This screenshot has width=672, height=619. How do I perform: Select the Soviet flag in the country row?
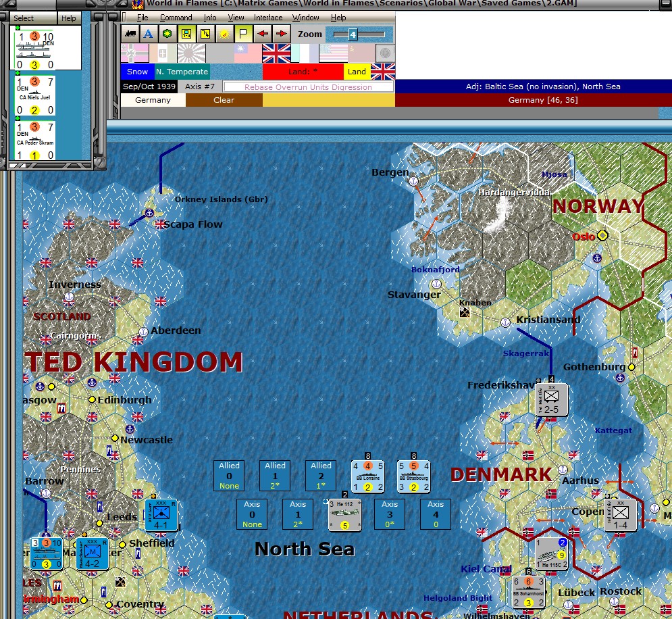click(x=361, y=53)
